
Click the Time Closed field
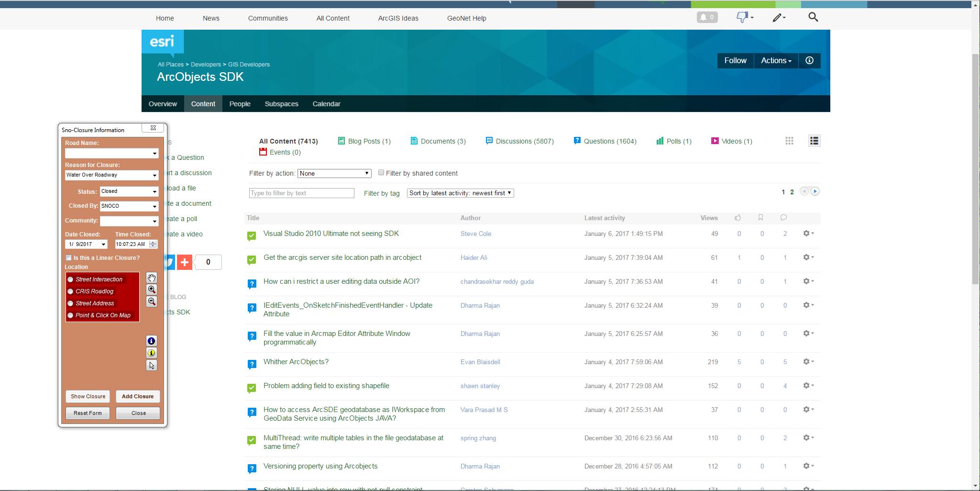(132, 244)
